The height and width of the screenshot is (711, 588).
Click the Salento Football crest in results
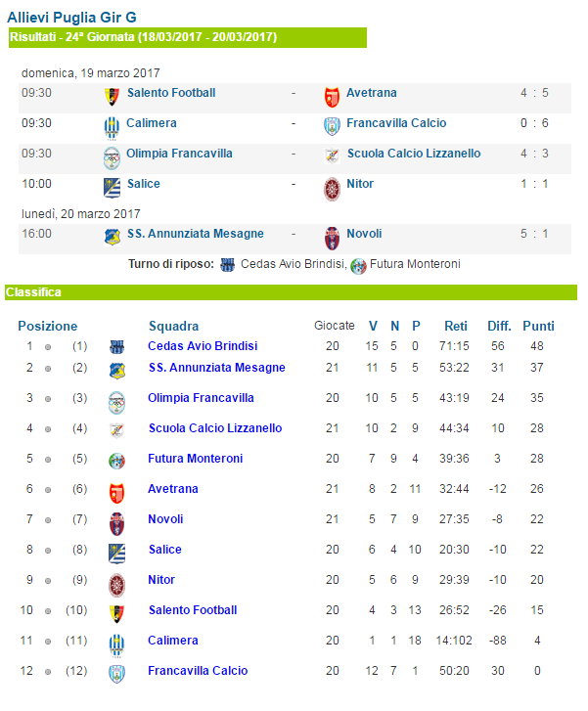[112, 97]
